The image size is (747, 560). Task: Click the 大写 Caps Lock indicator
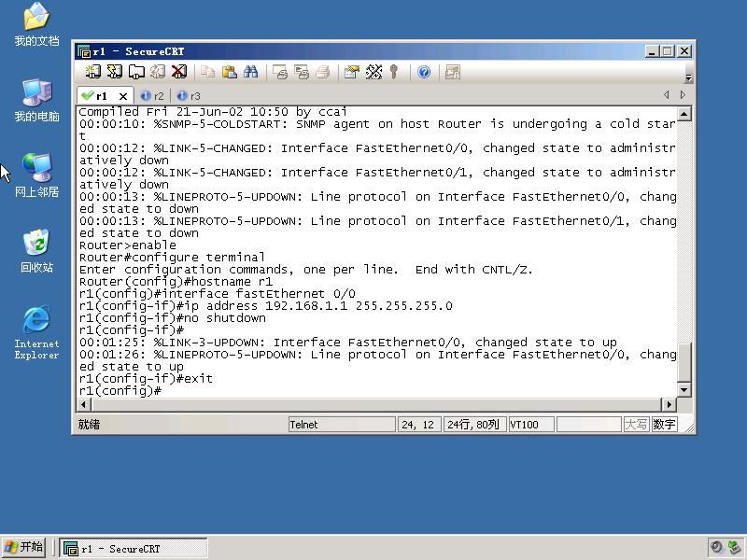(x=636, y=425)
